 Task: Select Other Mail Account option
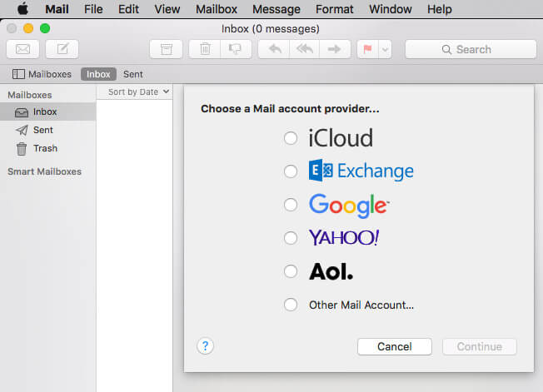[x=291, y=305]
